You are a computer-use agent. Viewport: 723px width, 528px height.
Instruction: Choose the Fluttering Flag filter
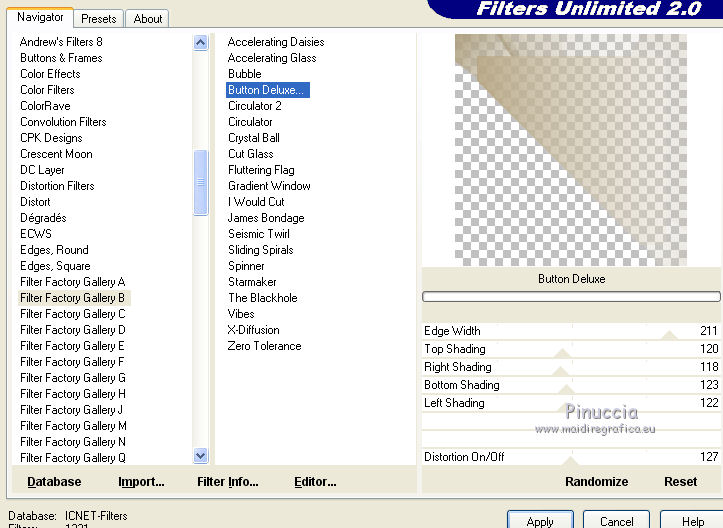pyautogui.click(x=261, y=170)
